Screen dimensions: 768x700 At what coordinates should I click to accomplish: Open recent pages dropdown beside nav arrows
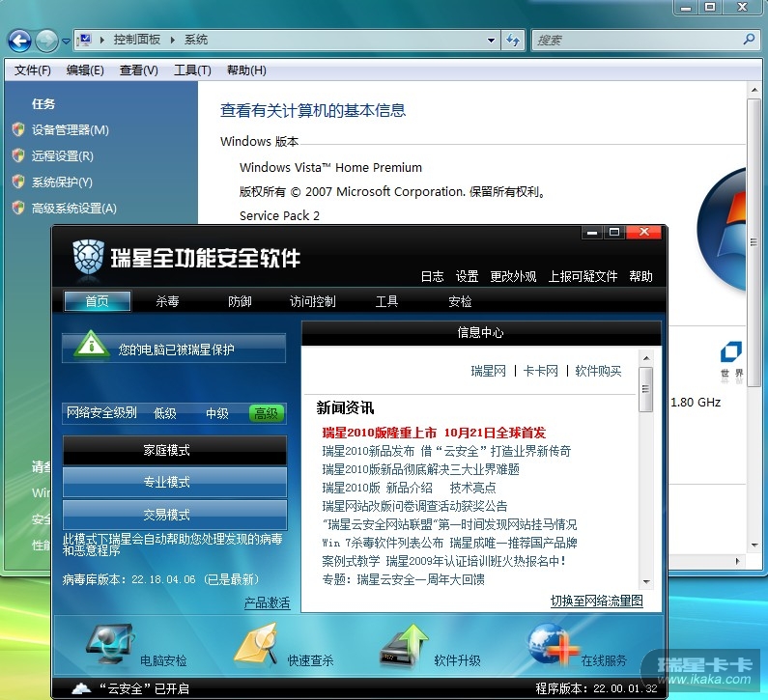66,42
